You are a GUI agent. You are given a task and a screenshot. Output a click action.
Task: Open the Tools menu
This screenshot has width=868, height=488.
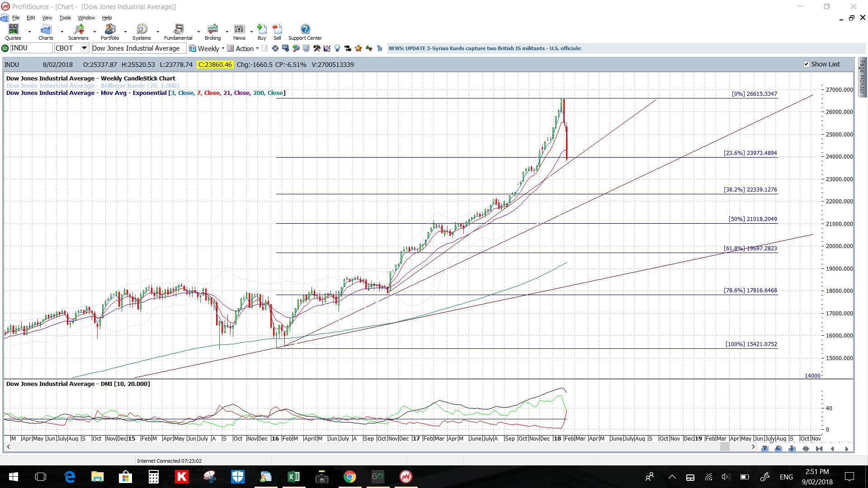click(x=65, y=18)
